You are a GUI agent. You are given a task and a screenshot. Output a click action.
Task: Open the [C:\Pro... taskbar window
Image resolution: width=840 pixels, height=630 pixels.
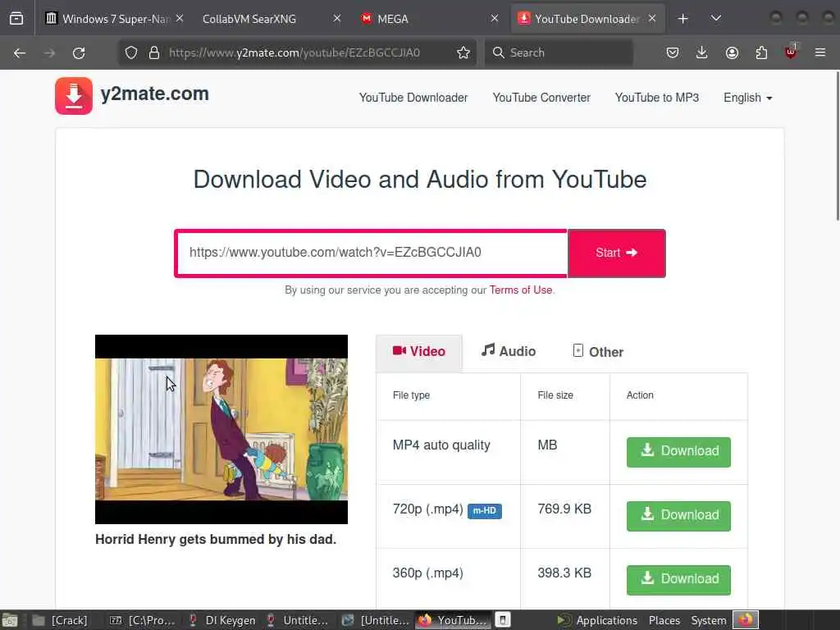pyautogui.click(x=143, y=620)
